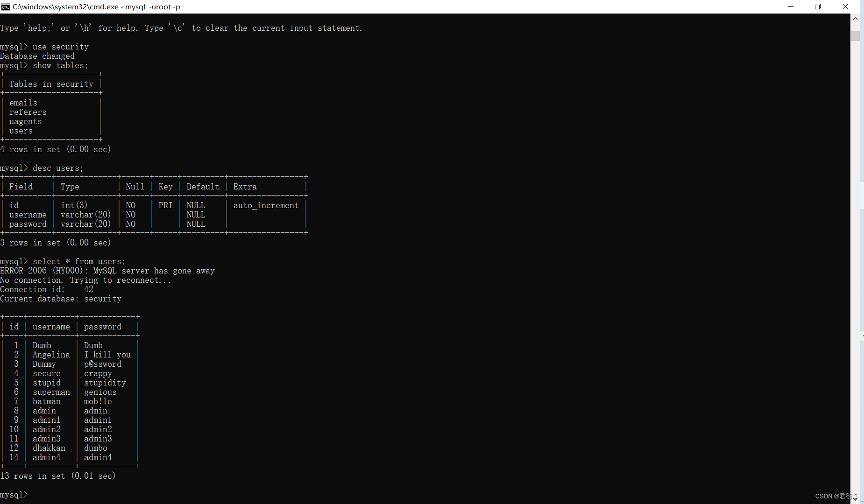Click the 'dhakkan' username cell
864x504 pixels.
click(49, 448)
